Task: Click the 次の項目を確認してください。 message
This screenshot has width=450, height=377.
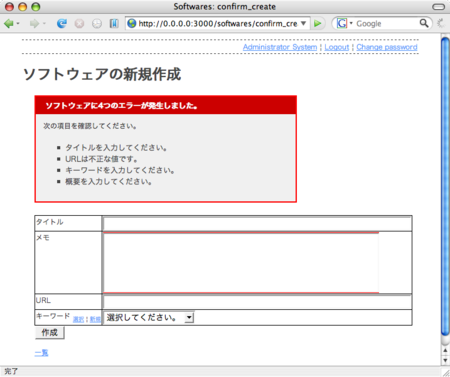Action: point(90,126)
